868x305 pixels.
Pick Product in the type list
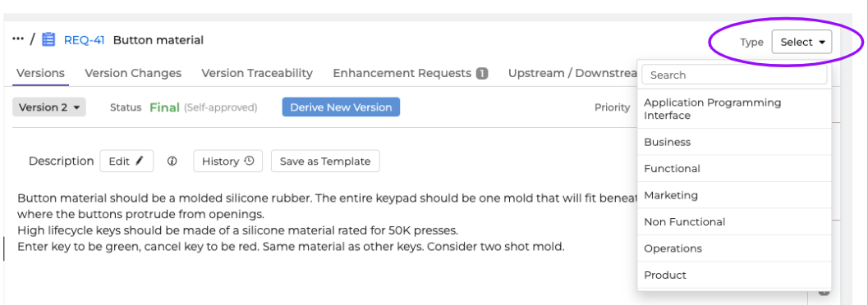click(734, 275)
